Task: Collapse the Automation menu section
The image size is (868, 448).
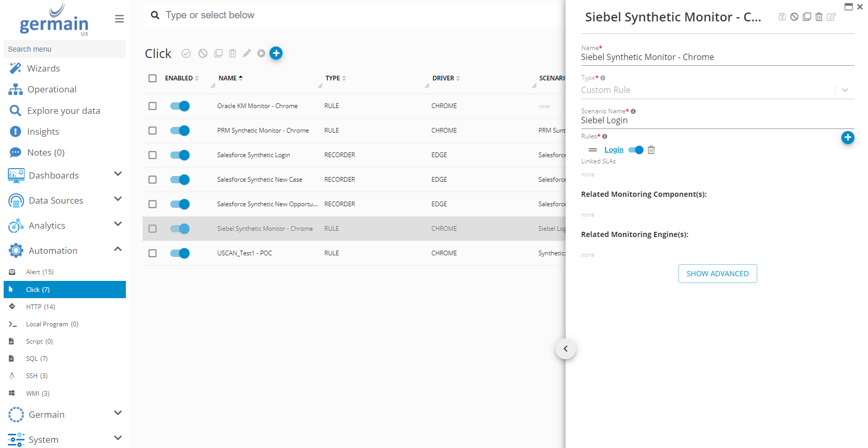Action: point(118,250)
